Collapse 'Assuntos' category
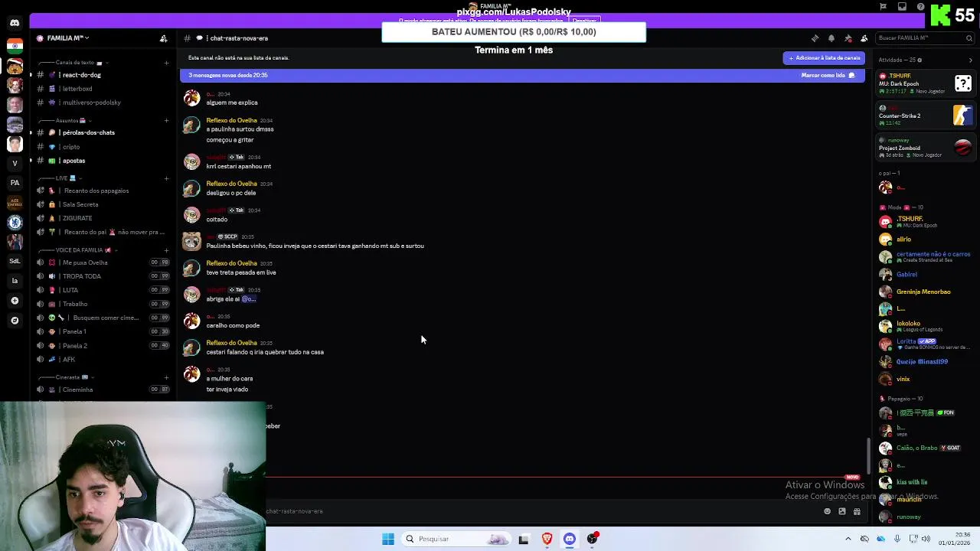The image size is (980, 551). click(x=70, y=120)
